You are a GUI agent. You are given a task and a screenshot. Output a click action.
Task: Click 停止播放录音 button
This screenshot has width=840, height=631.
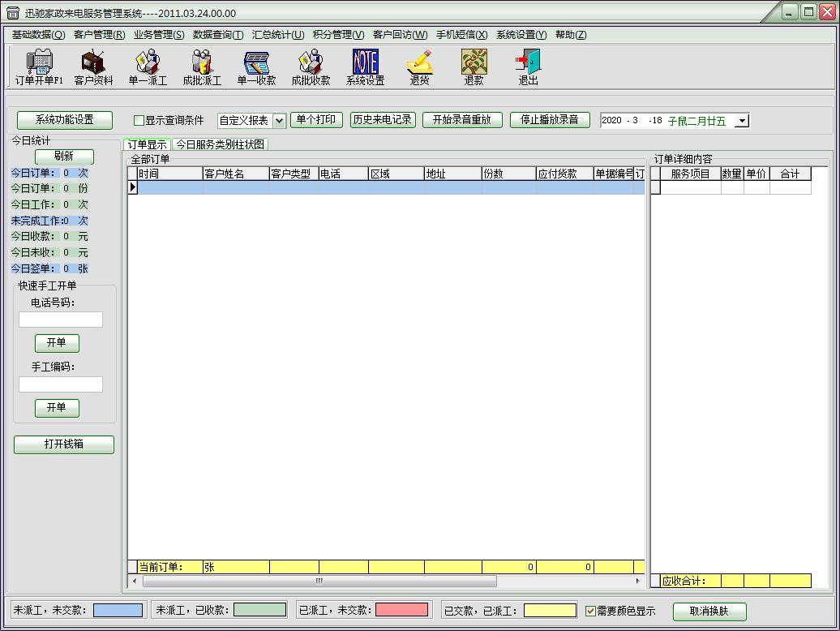pyautogui.click(x=550, y=119)
